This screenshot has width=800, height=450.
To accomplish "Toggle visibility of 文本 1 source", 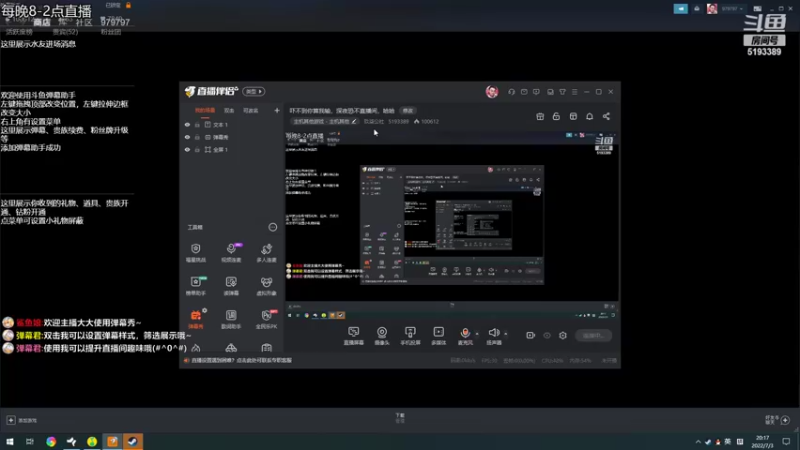I will pos(187,125).
